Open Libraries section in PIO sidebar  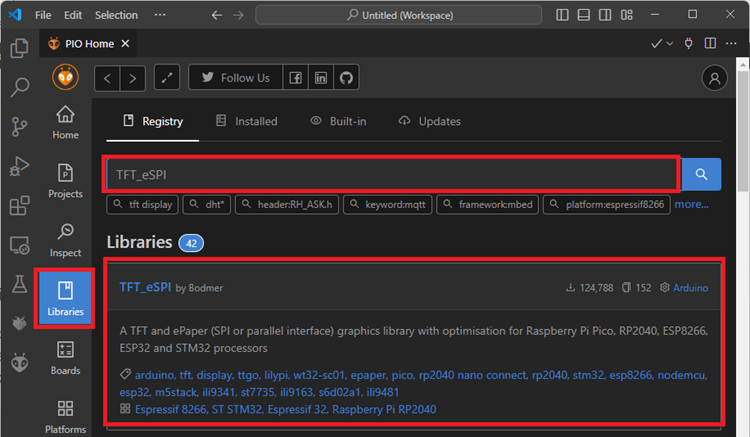(66, 299)
